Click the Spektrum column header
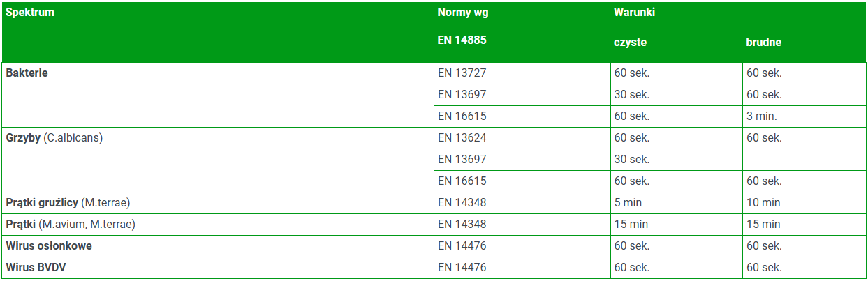The width and height of the screenshot is (868, 281). click(x=30, y=13)
